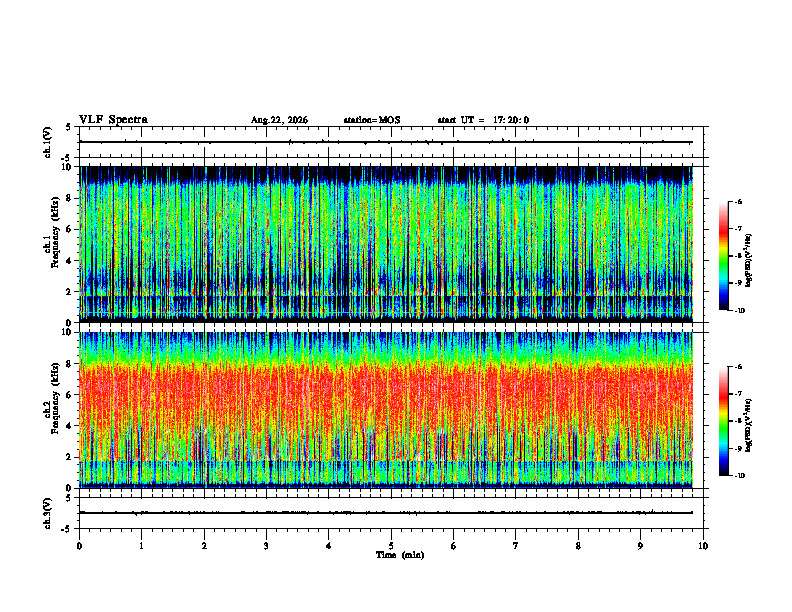Screen dimensions: 792x612
Task: Click the 5 minute tick on time axis
Action: pos(391,546)
